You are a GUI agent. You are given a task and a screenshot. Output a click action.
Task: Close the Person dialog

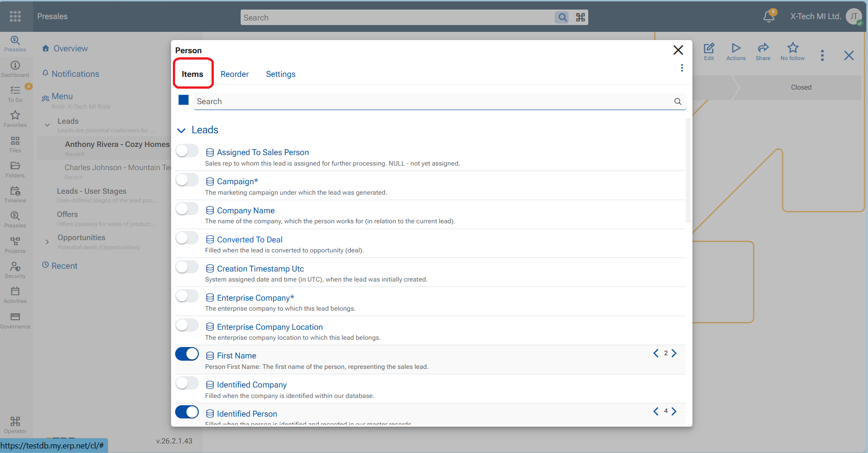pyautogui.click(x=678, y=50)
